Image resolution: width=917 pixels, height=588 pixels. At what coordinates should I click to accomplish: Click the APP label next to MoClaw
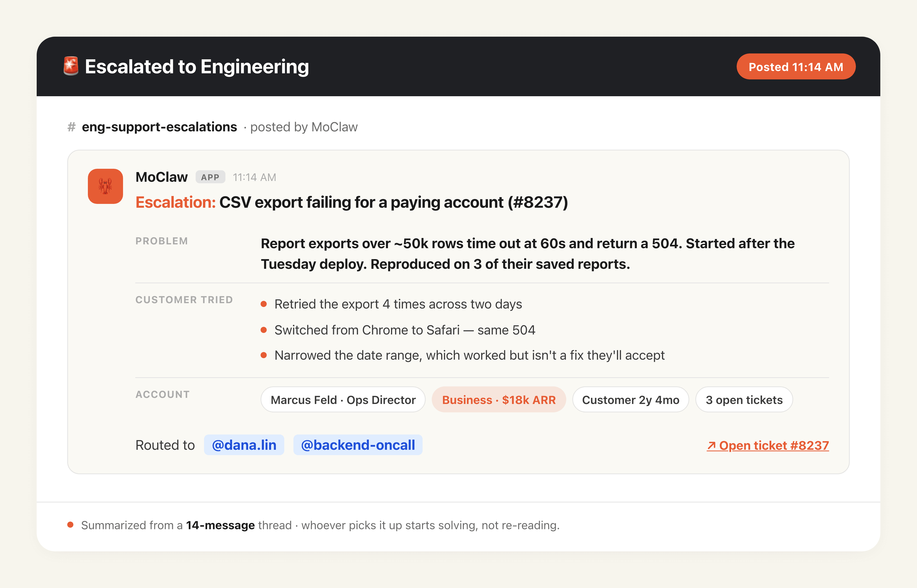click(x=210, y=177)
